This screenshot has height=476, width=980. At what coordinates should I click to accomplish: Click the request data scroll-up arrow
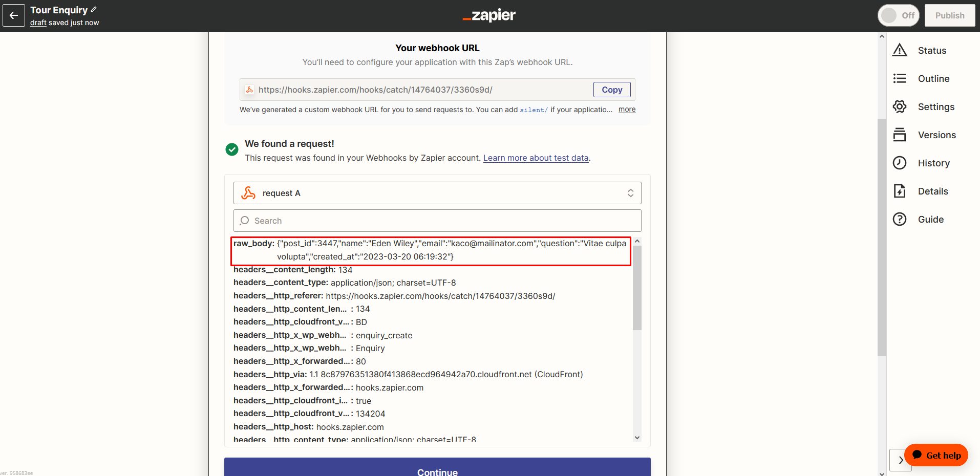637,241
